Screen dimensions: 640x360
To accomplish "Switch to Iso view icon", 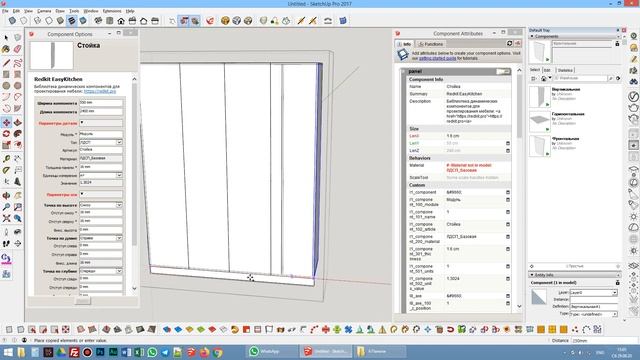I will pos(98,20).
